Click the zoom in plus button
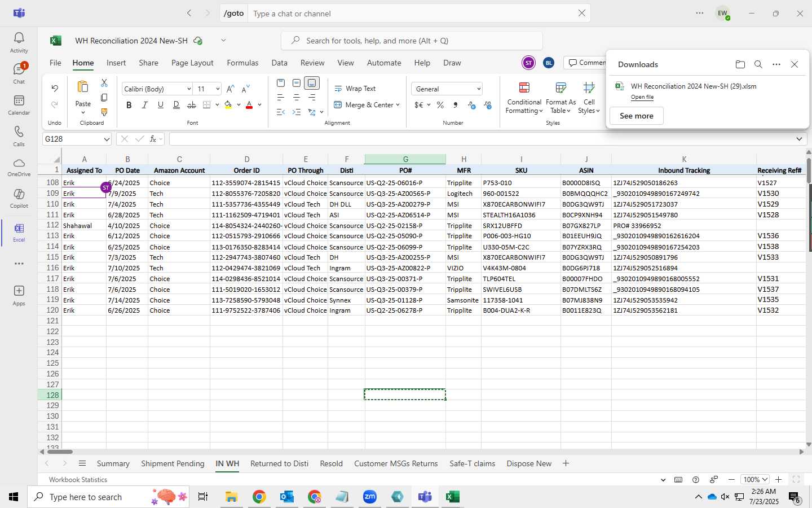 (779, 479)
